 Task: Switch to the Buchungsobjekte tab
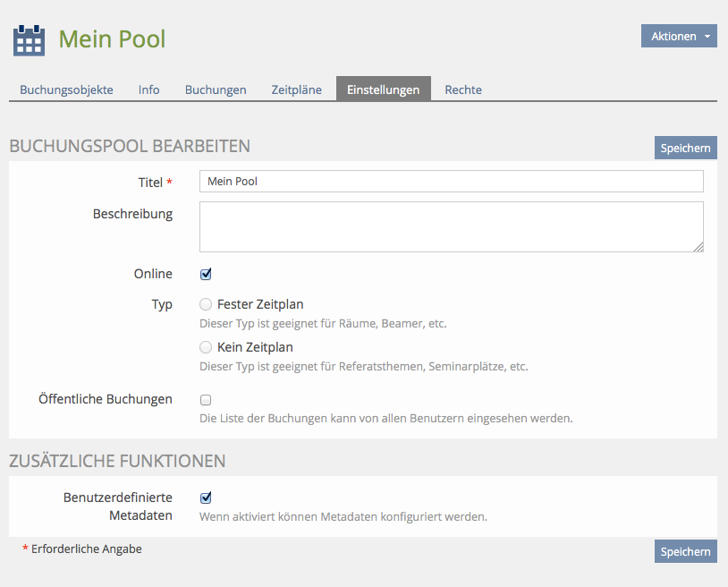point(66,89)
